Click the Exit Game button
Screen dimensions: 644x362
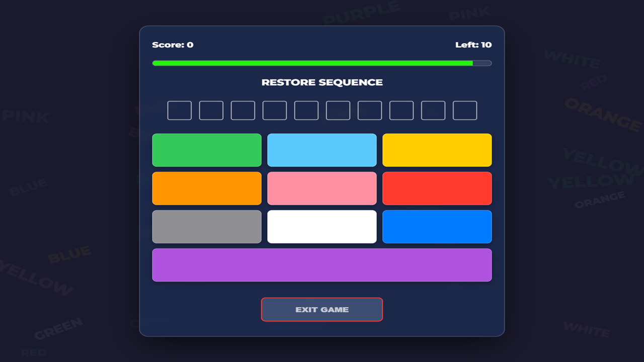coord(322,309)
